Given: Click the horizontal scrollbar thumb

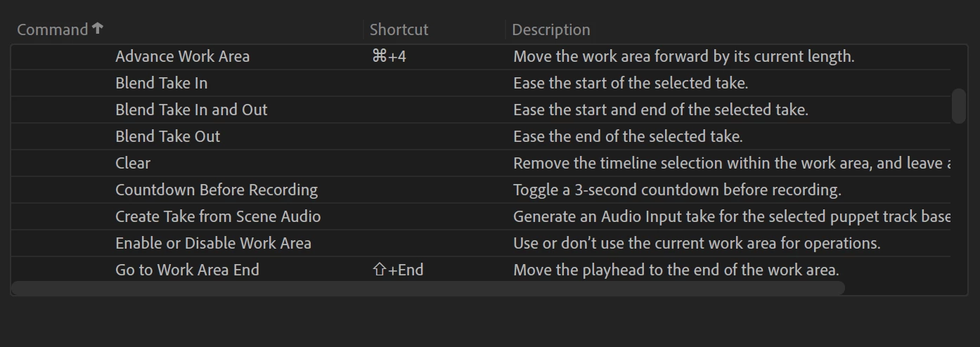Looking at the screenshot, I should [428, 288].
